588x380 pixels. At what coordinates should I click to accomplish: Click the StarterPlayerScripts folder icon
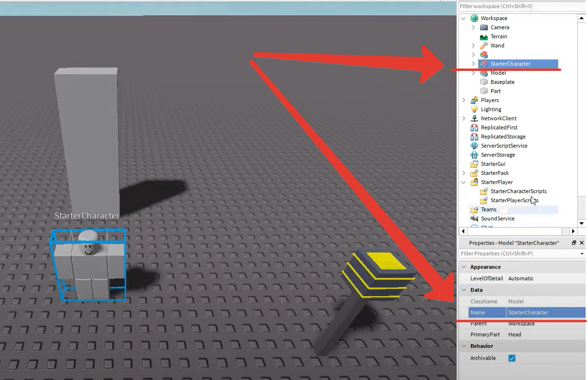pos(484,200)
